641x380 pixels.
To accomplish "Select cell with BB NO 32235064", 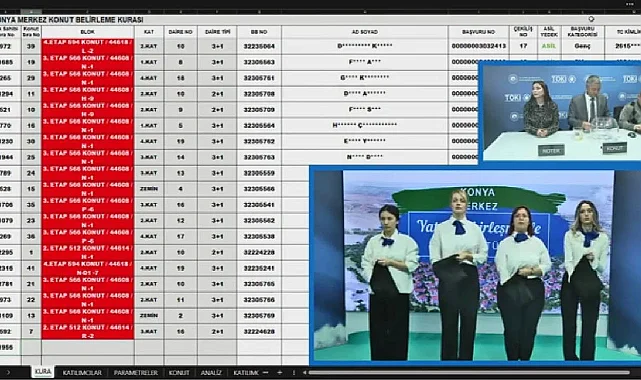I will click(259, 46).
